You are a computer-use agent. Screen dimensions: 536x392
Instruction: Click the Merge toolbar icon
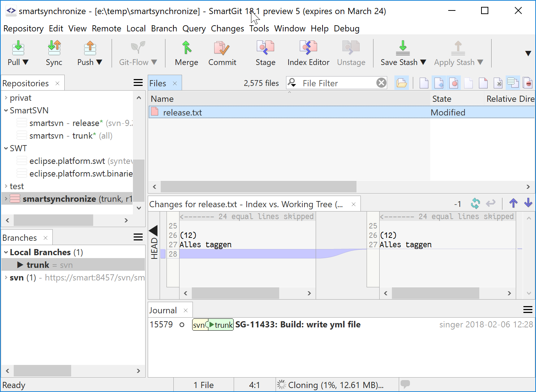point(186,48)
